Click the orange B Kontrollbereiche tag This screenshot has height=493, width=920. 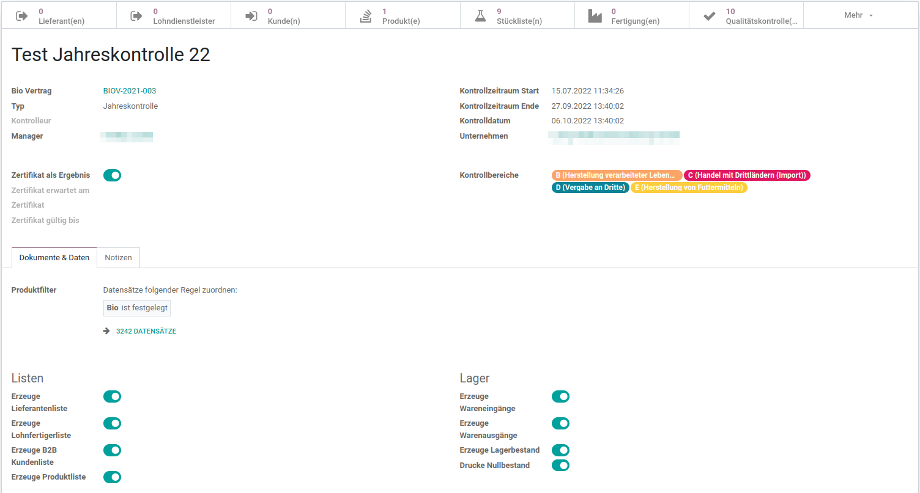[x=617, y=175]
